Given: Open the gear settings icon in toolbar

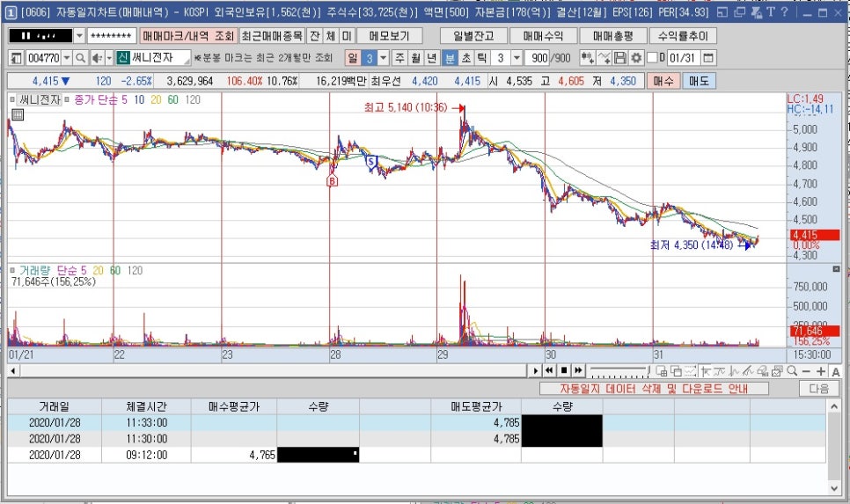Looking at the screenshot, I should (636, 58).
